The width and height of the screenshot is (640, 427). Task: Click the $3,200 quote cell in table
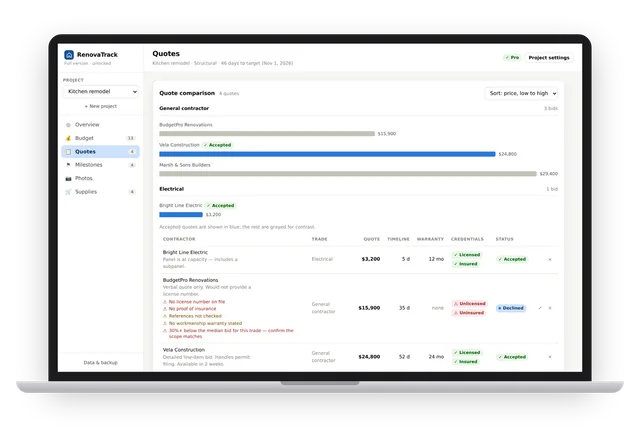pyautogui.click(x=371, y=259)
